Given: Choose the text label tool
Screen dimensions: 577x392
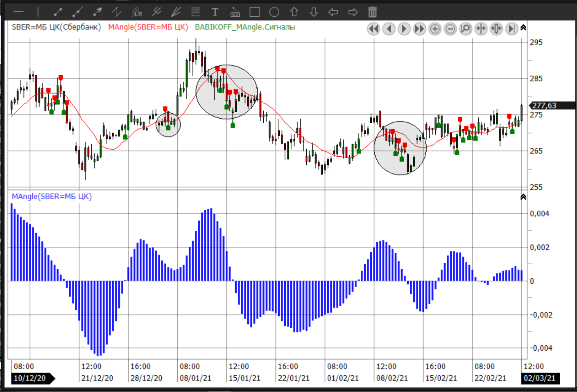Looking at the screenshot, I should pyautogui.click(x=215, y=12).
